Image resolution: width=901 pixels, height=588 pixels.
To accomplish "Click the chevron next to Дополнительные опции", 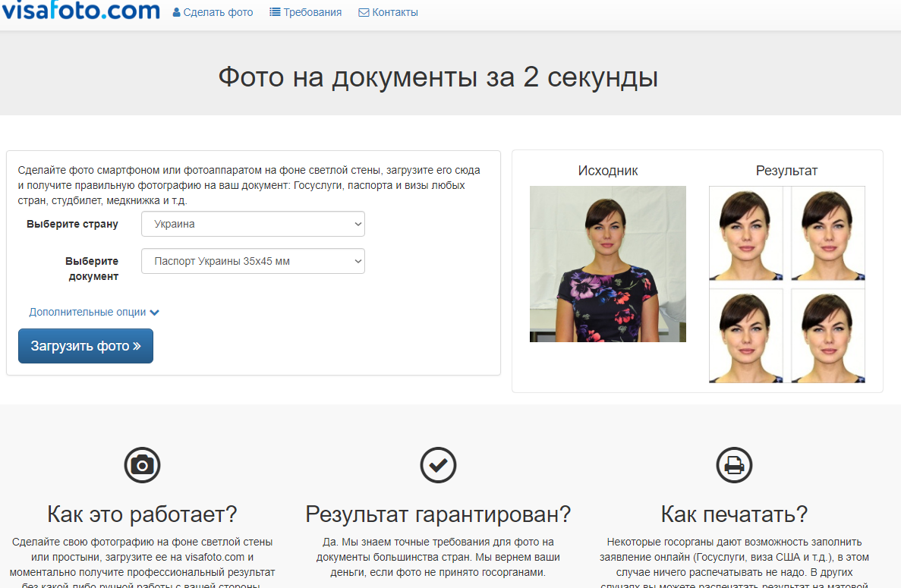I will point(155,313).
